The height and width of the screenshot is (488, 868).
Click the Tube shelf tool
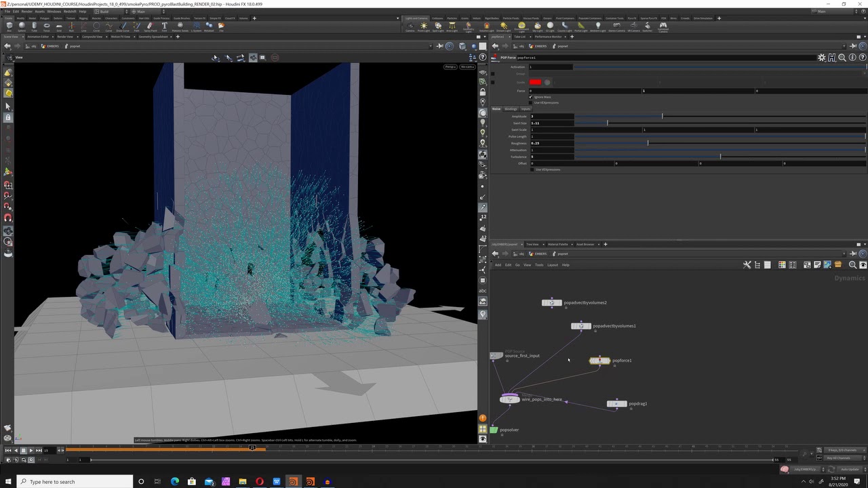point(34,27)
